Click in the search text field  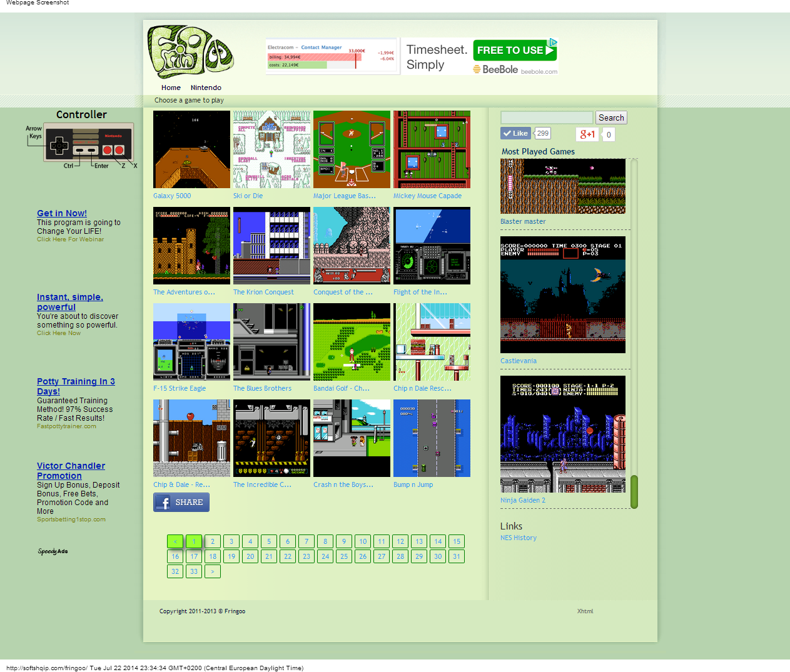(546, 118)
